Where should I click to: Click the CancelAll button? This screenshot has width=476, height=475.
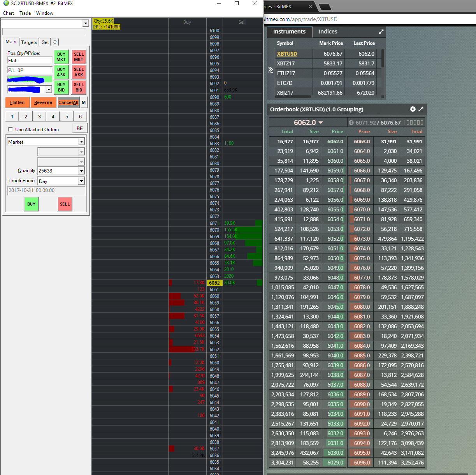[x=68, y=102]
